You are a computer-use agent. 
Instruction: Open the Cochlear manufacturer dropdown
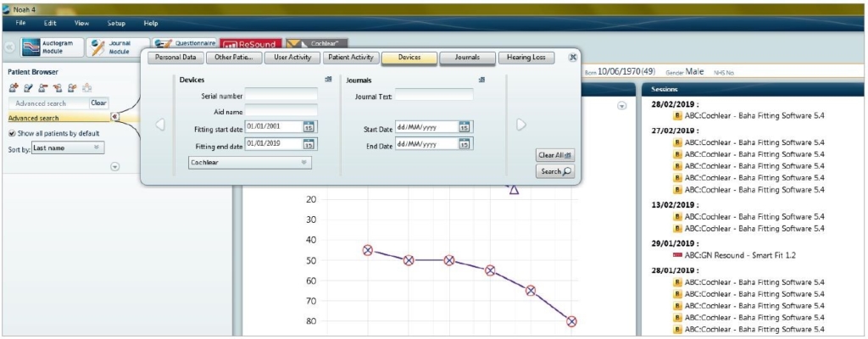point(250,163)
